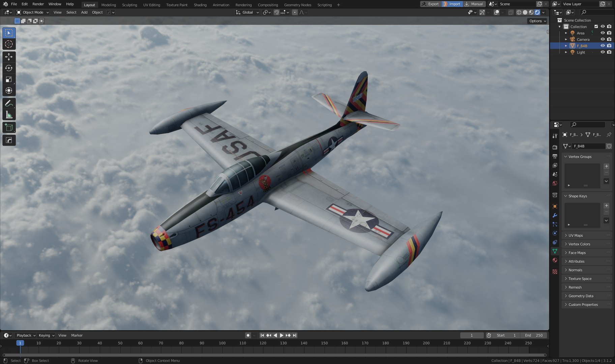Activate the Move tool
The width and height of the screenshot is (615, 364).
(x=9, y=57)
